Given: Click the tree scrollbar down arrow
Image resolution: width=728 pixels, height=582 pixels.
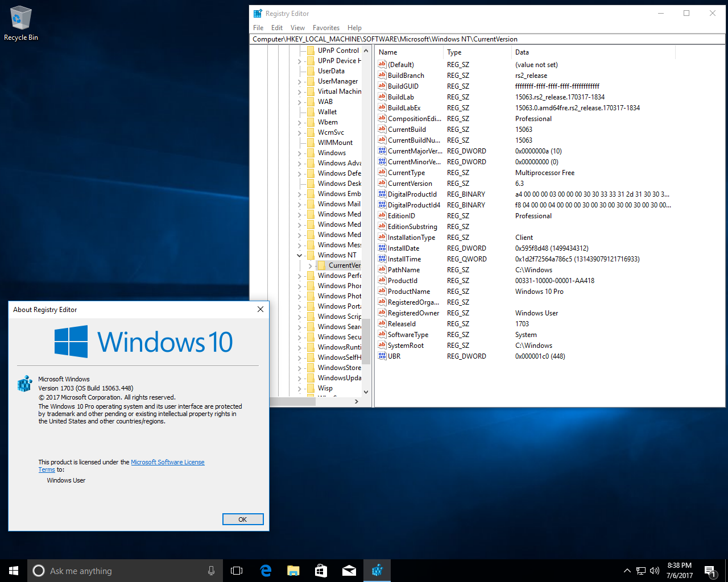Looking at the screenshot, I should click(366, 392).
